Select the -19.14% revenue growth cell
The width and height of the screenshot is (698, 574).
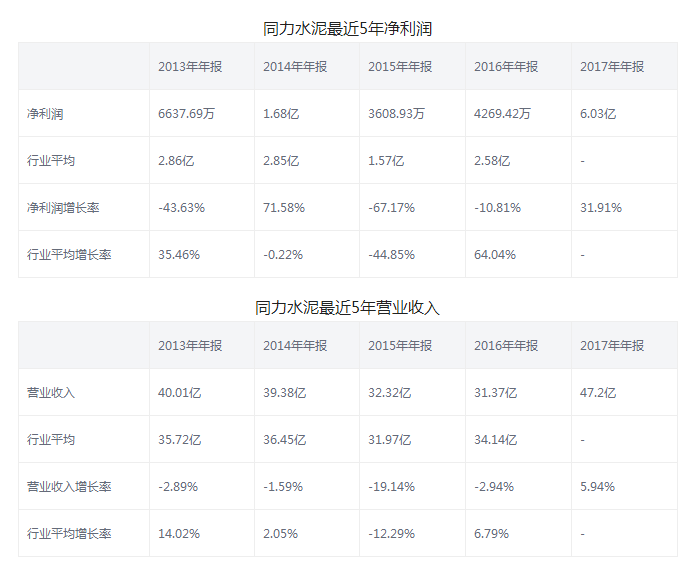tap(392, 487)
